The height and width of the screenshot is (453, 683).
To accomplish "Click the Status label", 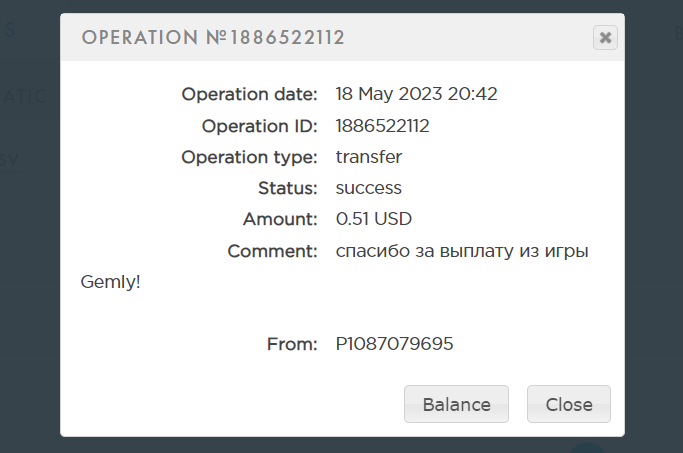I will tap(288, 188).
